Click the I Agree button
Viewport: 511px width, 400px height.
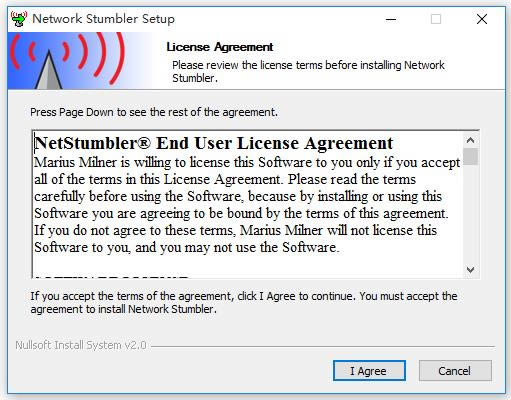click(369, 370)
